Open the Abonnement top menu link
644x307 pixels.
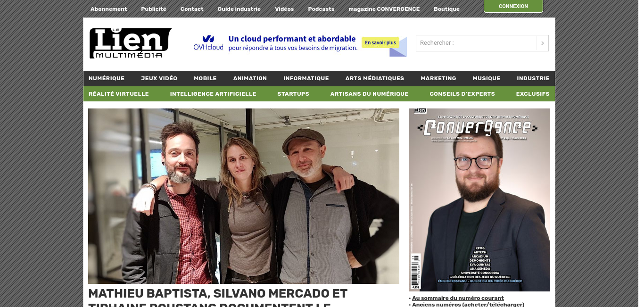pos(108,9)
